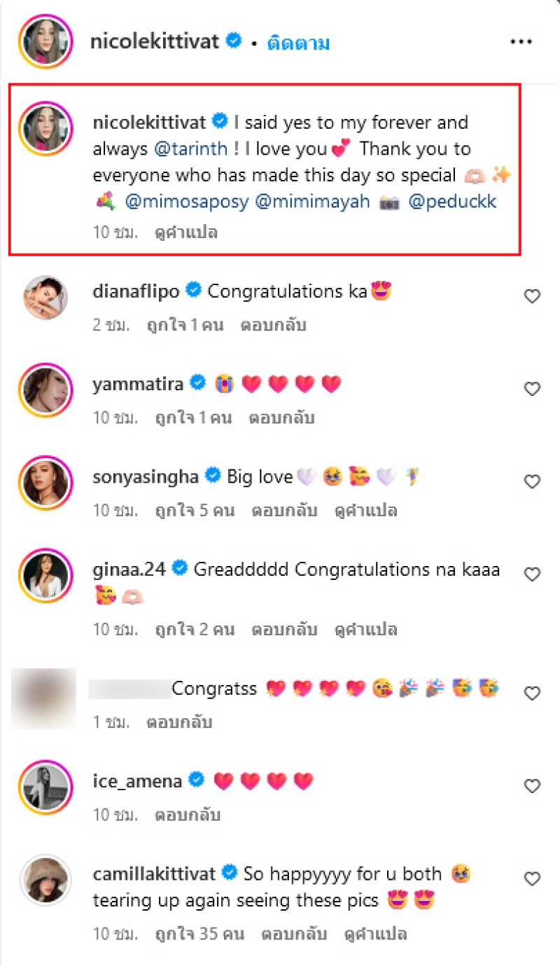Open the three-dot more options menu
The height and width of the screenshot is (966, 560).
(521, 42)
